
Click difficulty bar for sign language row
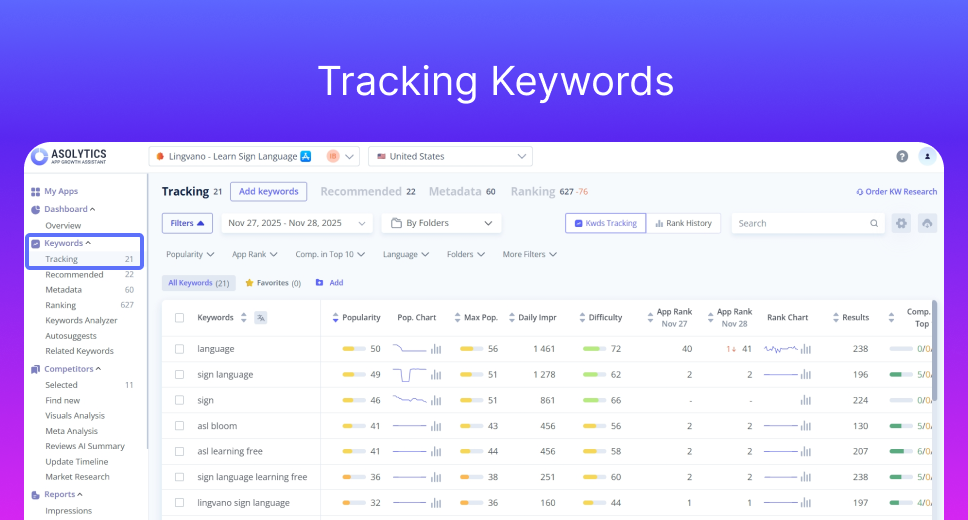coord(594,375)
